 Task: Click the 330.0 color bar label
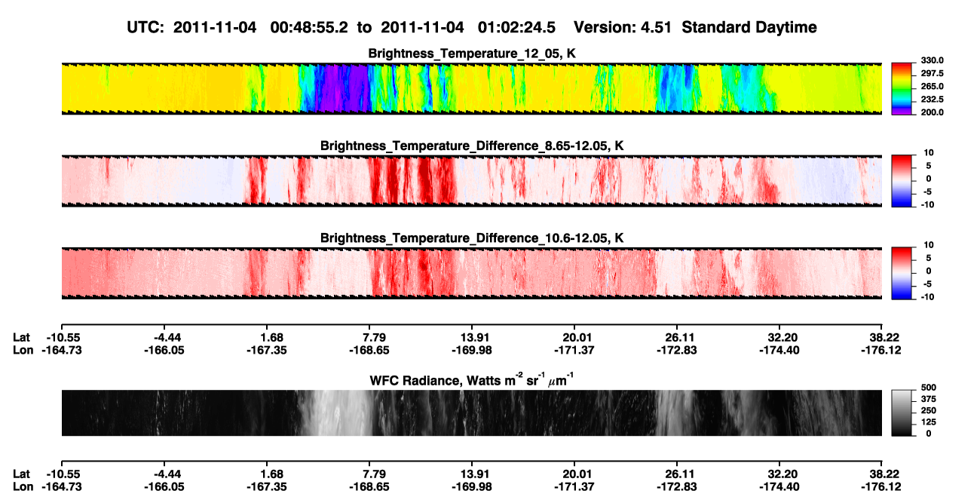(x=931, y=60)
